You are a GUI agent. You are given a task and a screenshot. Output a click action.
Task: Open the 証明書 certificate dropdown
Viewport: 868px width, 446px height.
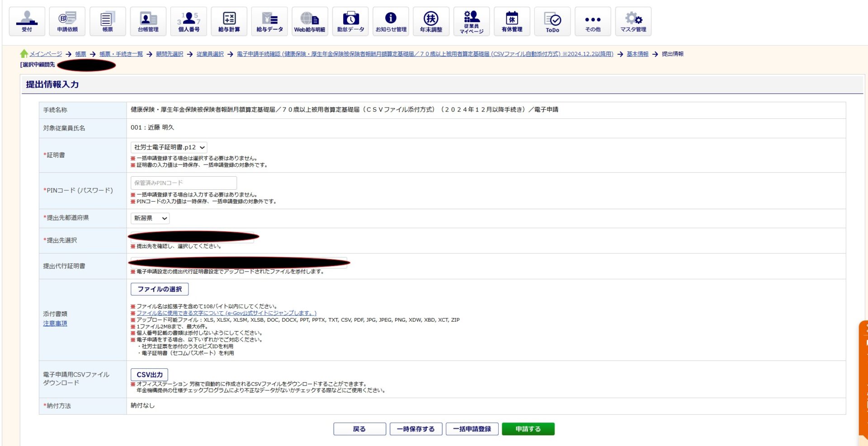pos(169,147)
